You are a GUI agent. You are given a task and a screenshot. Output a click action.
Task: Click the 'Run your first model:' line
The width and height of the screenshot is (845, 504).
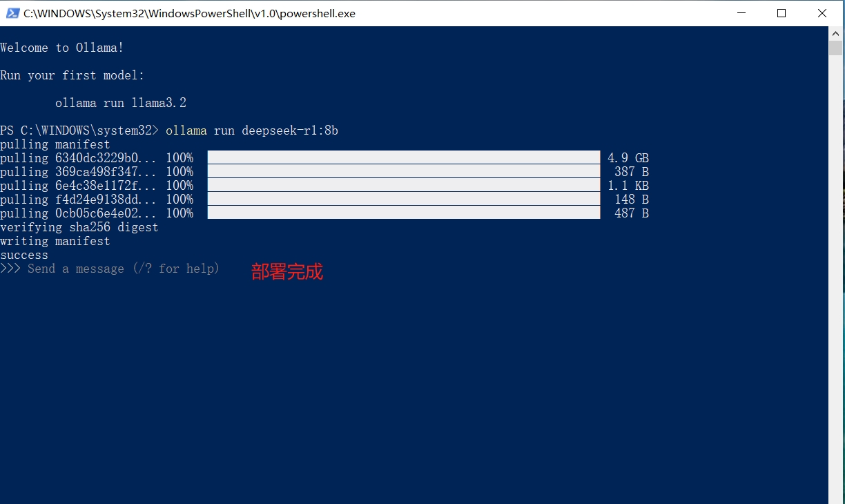[x=72, y=75]
